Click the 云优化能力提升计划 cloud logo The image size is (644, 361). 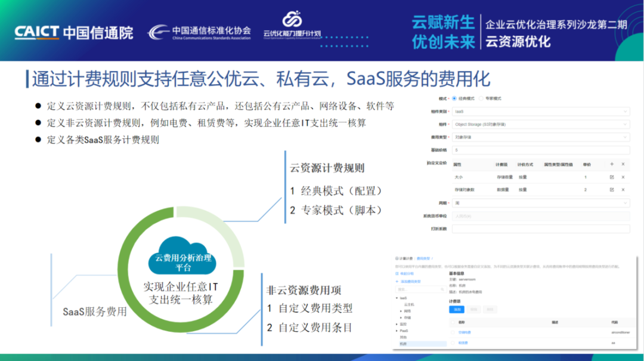click(x=292, y=24)
